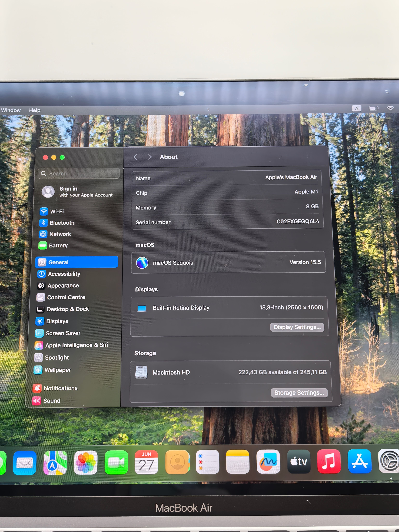Image resolution: width=399 pixels, height=532 pixels.
Task: Open Calendar from the Dock
Action: pos(147,462)
